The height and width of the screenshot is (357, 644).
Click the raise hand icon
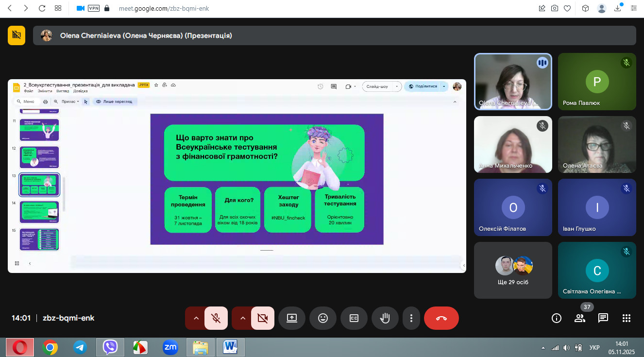385,318
